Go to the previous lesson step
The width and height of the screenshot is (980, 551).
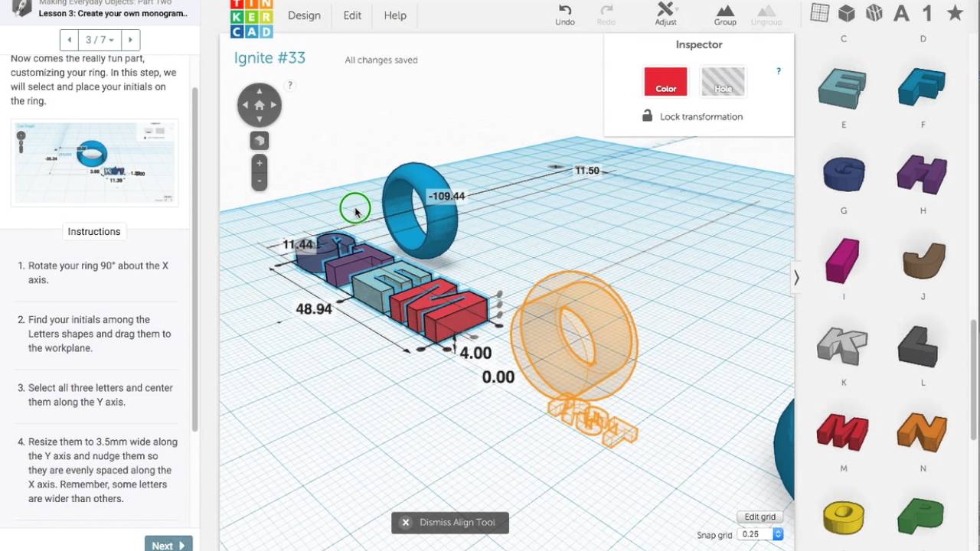(x=70, y=40)
